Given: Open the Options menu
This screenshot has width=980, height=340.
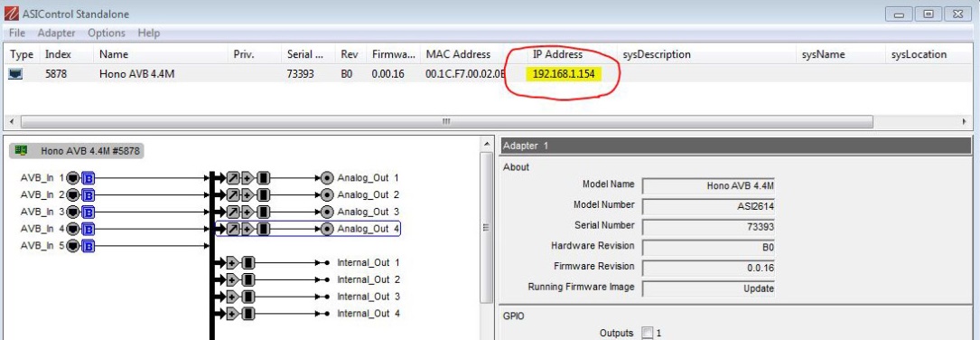Looking at the screenshot, I should click(107, 33).
